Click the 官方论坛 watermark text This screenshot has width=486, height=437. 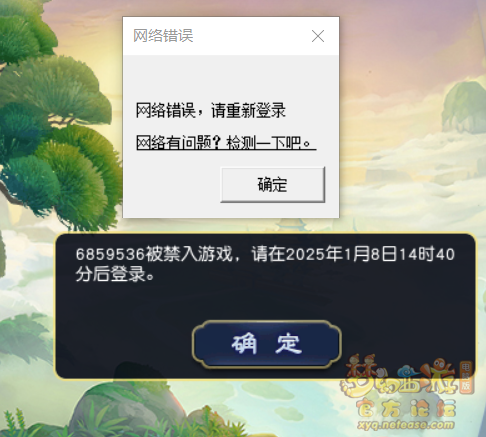pos(406,408)
